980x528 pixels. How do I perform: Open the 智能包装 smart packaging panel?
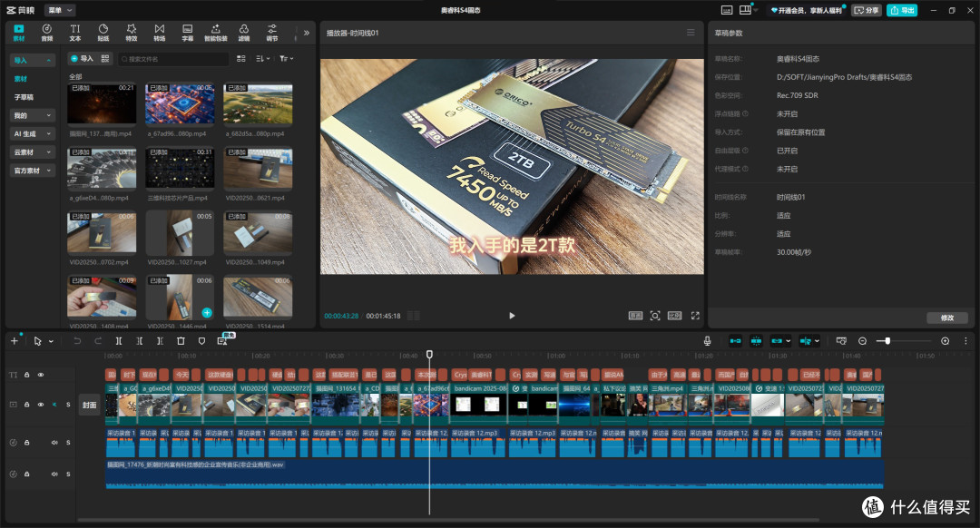click(216, 33)
